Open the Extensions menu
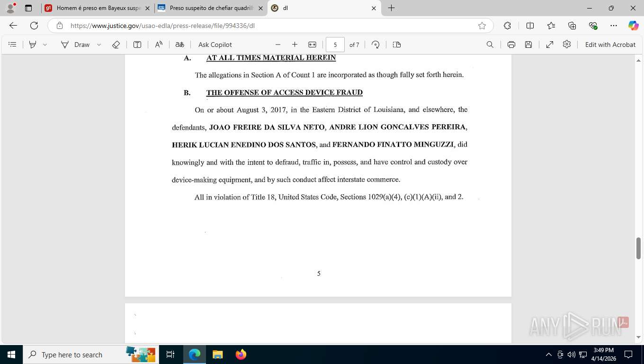This screenshot has width=644, height=364. click(507, 26)
